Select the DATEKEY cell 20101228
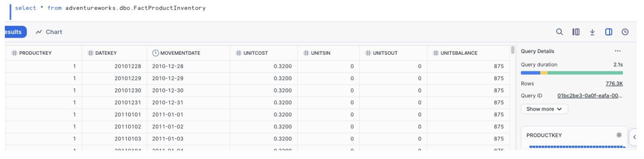644x159 pixels. 115,67
